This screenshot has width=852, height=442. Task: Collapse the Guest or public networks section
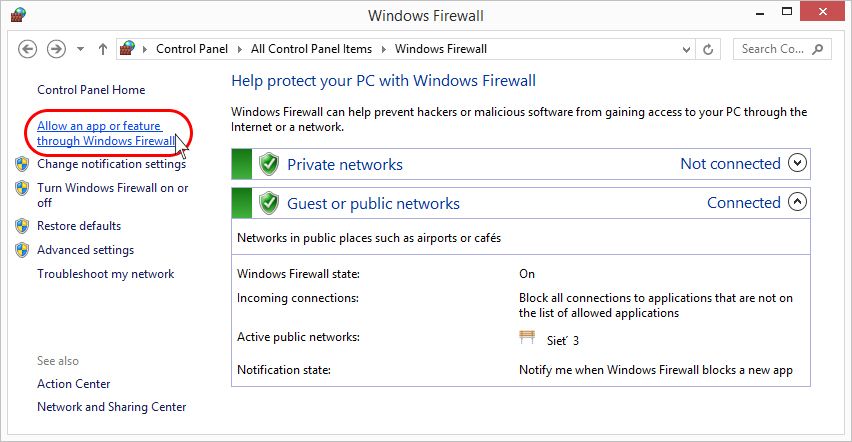tap(797, 202)
